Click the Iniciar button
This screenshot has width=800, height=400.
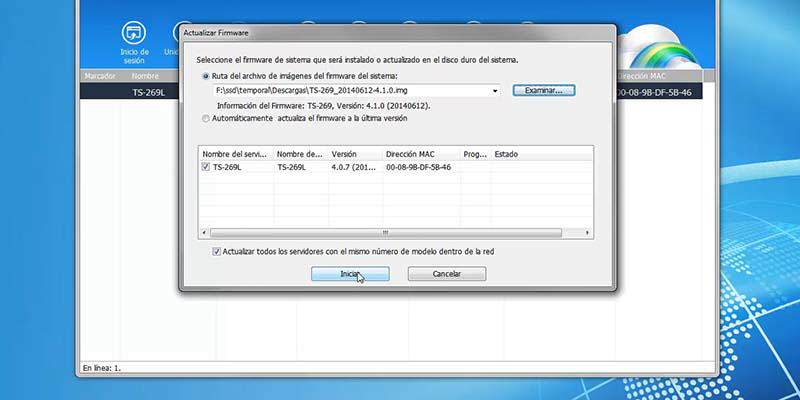[x=350, y=274]
